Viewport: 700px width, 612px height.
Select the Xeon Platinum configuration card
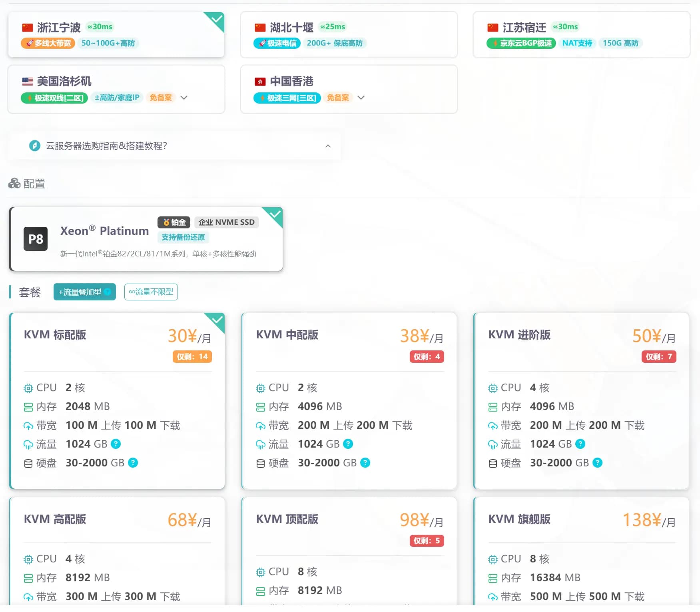(x=146, y=239)
